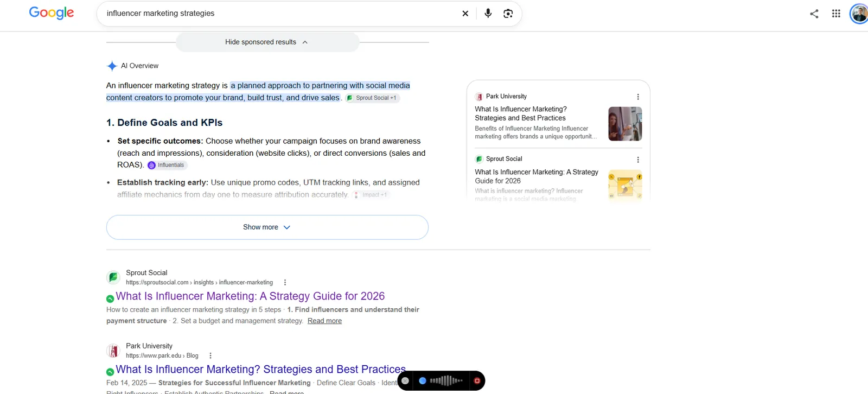868x394 pixels.
Task: Open Google Lens image search
Action: pos(508,14)
